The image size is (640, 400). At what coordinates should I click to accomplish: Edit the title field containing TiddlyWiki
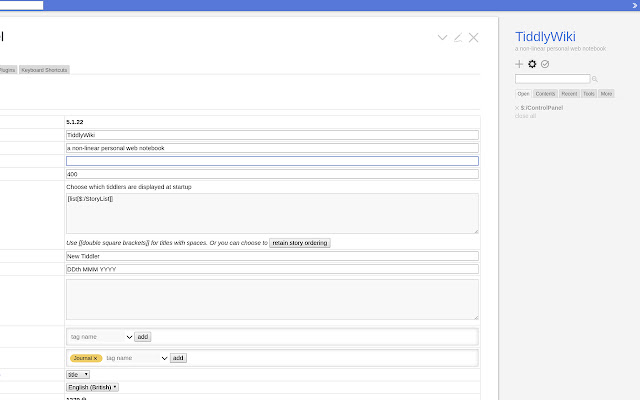click(272, 135)
